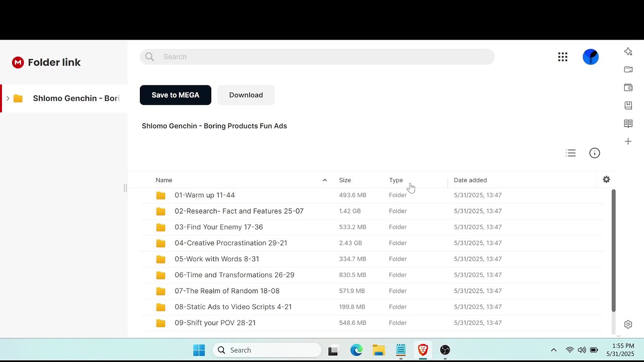
Task: Sort files by Size column
Action: (345, 180)
